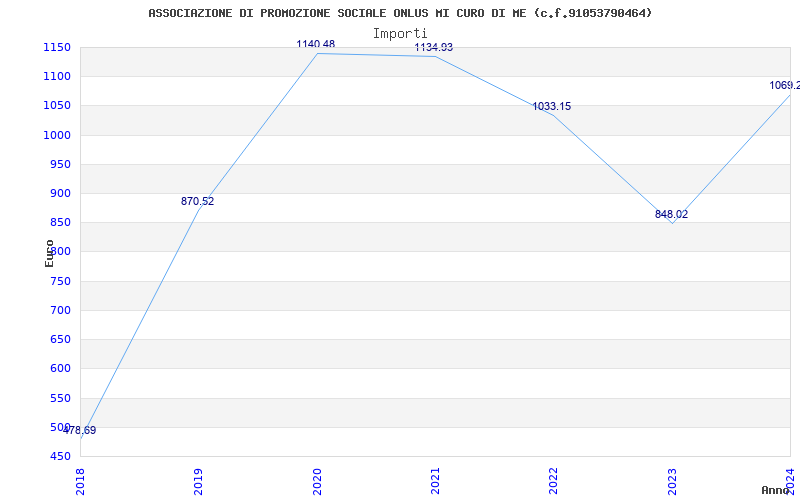Click the y-axis value 850
800x500 pixels.
[x=61, y=222]
